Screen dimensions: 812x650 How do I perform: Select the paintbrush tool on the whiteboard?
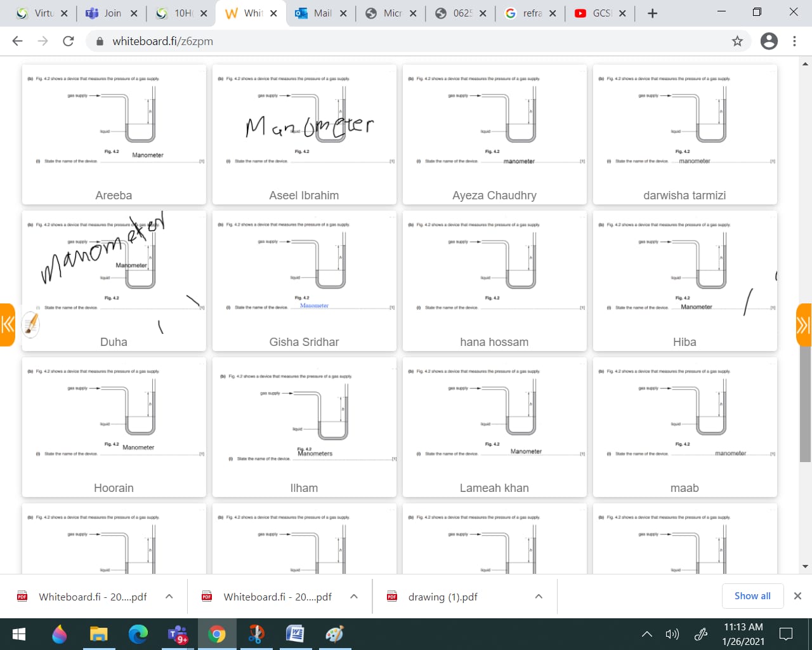click(30, 325)
